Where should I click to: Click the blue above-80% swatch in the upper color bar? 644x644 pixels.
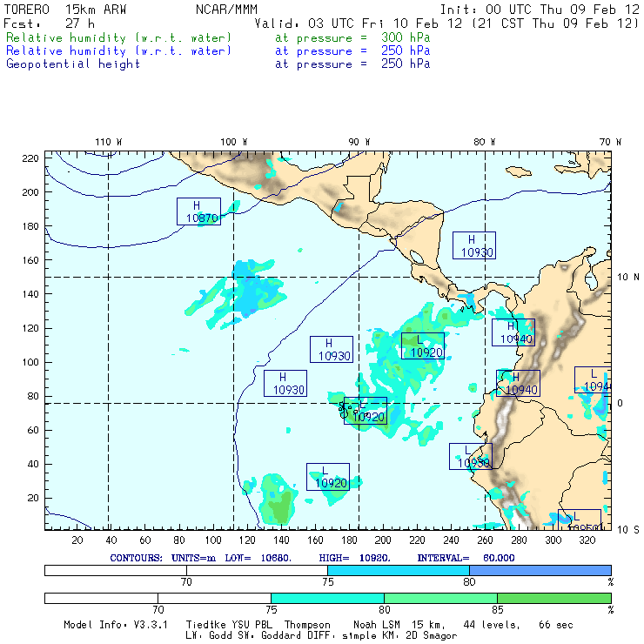pyautogui.click(x=540, y=571)
